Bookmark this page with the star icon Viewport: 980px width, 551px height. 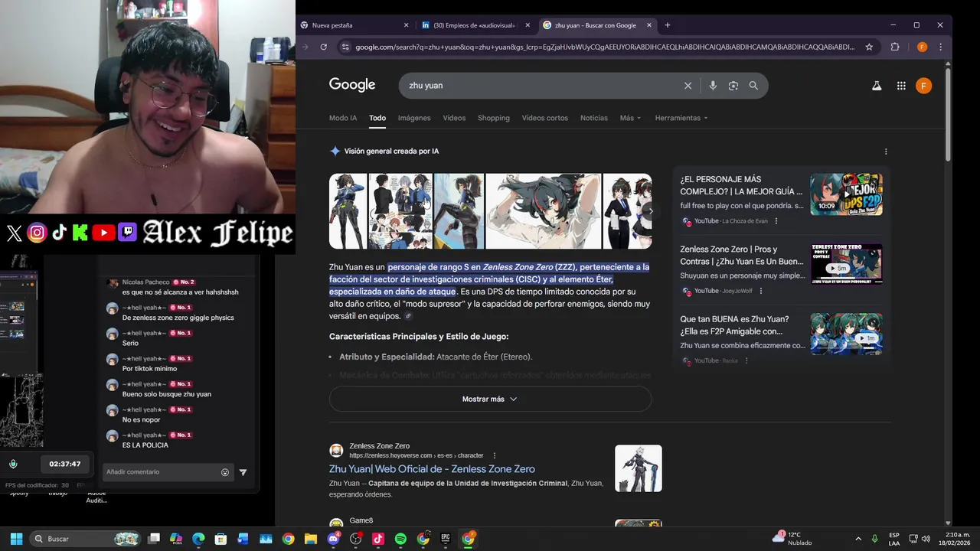[x=869, y=47]
